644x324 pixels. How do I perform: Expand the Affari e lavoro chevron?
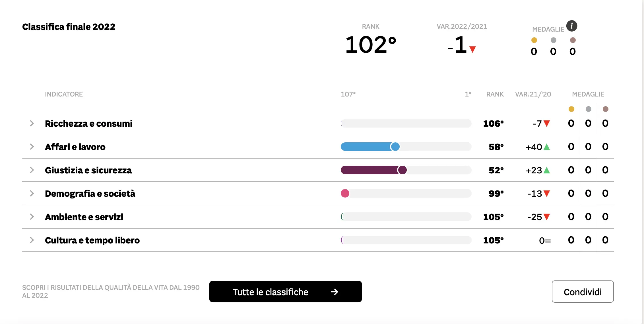[x=32, y=147]
